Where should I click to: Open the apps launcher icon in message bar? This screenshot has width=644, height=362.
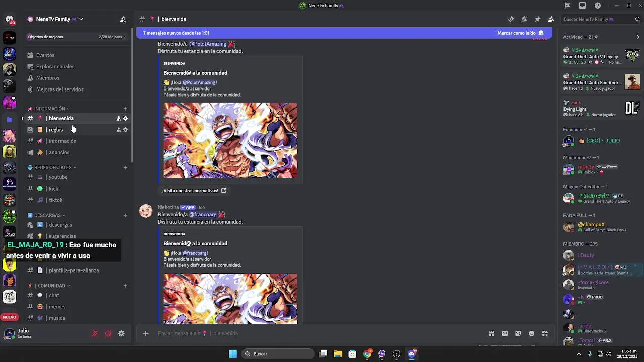(x=545, y=333)
